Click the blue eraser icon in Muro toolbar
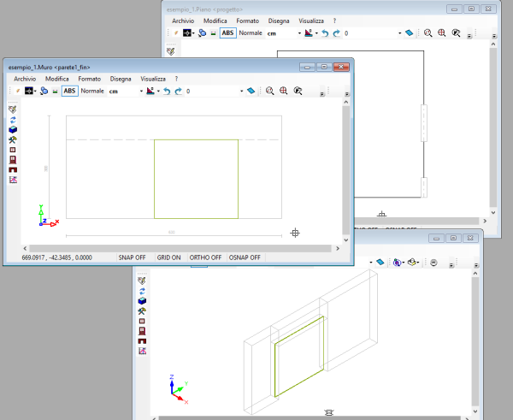Image resolution: width=513 pixels, height=420 pixels. pyautogui.click(x=251, y=91)
